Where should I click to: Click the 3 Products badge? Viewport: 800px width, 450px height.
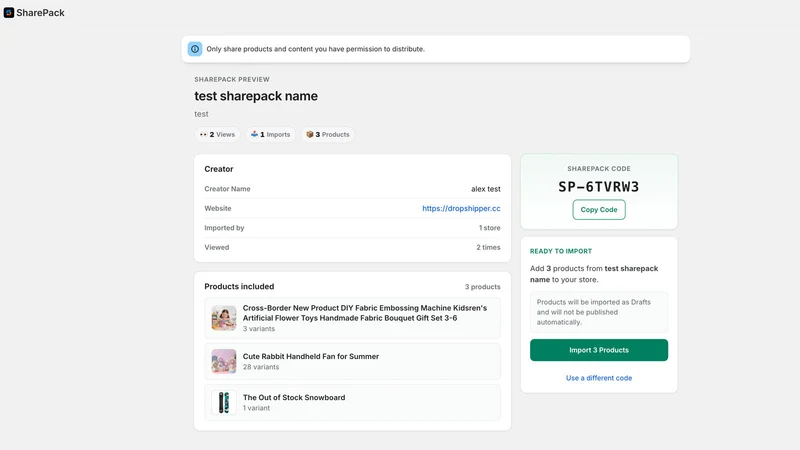328,135
